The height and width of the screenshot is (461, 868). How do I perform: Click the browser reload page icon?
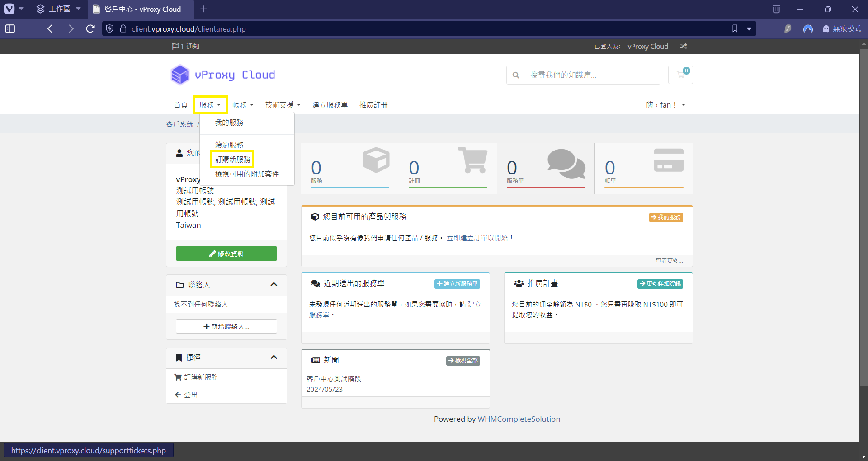click(x=90, y=29)
